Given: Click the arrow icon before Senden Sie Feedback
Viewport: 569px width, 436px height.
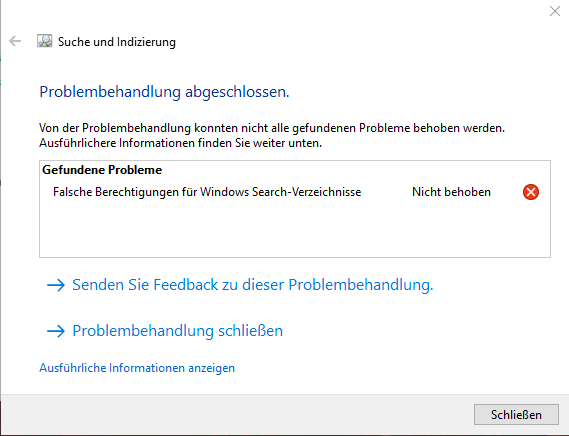Looking at the screenshot, I should [x=56, y=285].
